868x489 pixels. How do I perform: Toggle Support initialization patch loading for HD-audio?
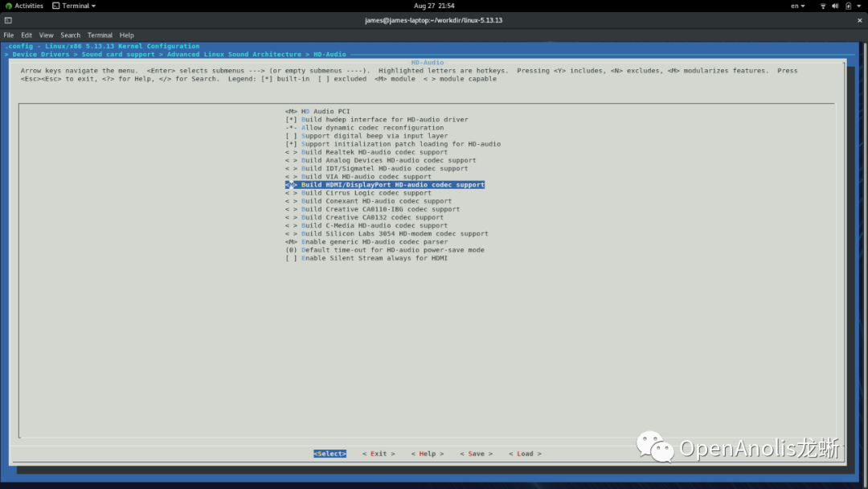tap(393, 144)
